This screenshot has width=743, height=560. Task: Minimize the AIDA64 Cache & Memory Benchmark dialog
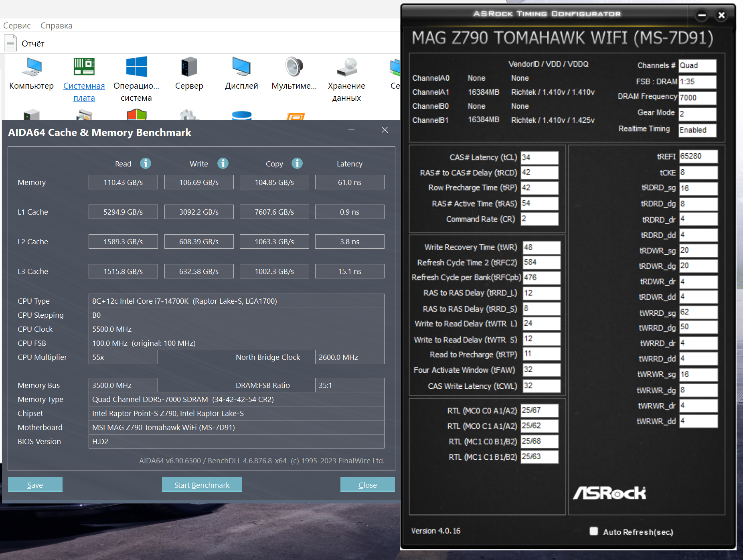(352, 130)
